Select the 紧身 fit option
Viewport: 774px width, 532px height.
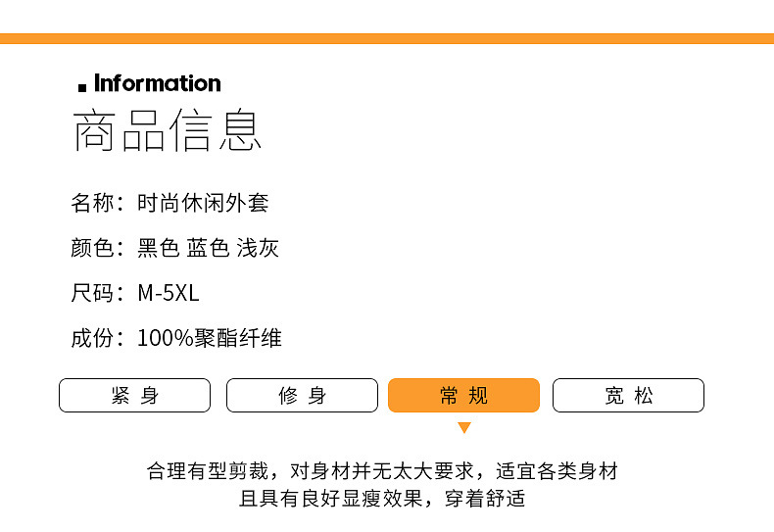pyautogui.click(x=135, y=396)
